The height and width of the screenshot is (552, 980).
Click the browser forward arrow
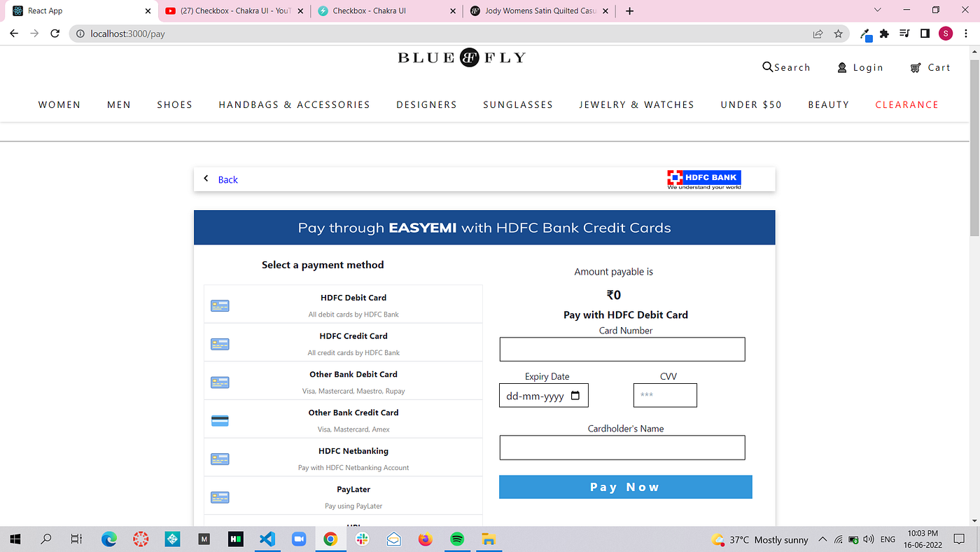(x=34, y=34)
